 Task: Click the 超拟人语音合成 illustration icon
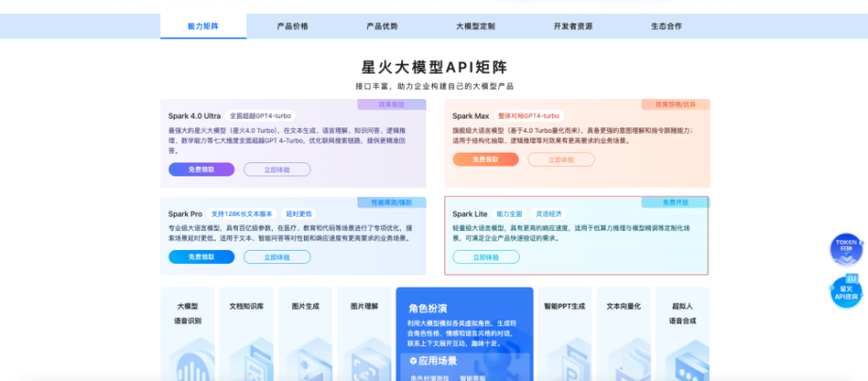pyautogui.click(x=687, y=360)
